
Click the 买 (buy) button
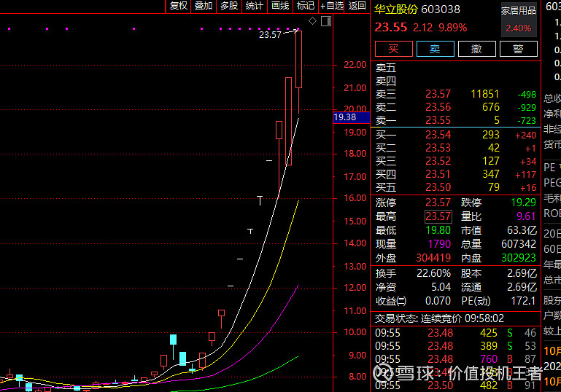[393, 49]
